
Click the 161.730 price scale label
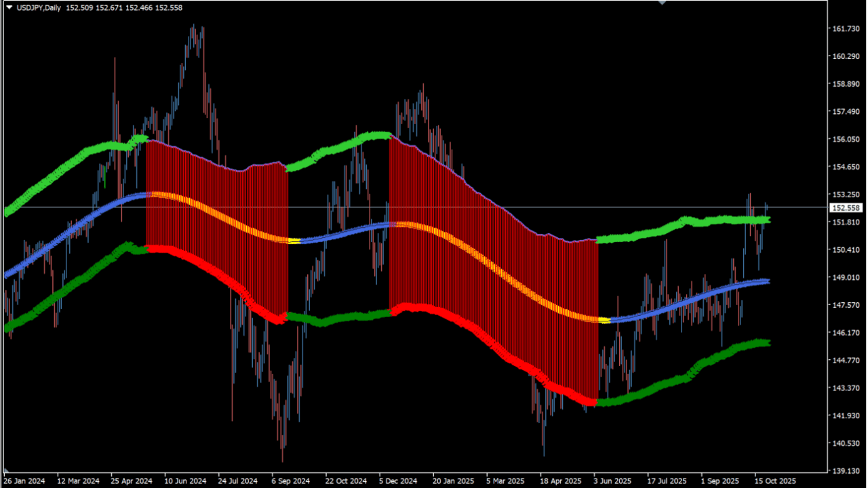pos(845,28)
